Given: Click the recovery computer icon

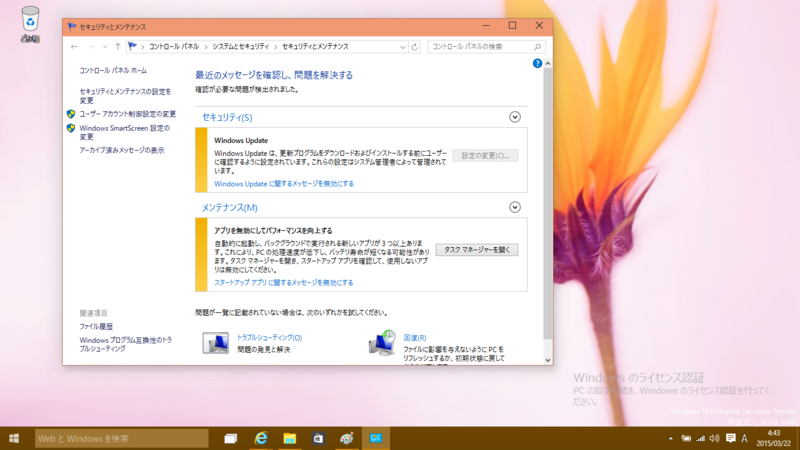Looking at the screenshot, I should point(382,343).
